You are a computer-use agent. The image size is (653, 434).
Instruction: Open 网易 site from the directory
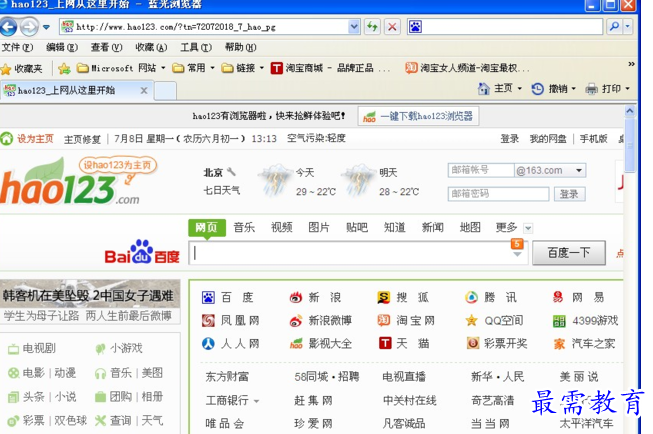(578, 297)
